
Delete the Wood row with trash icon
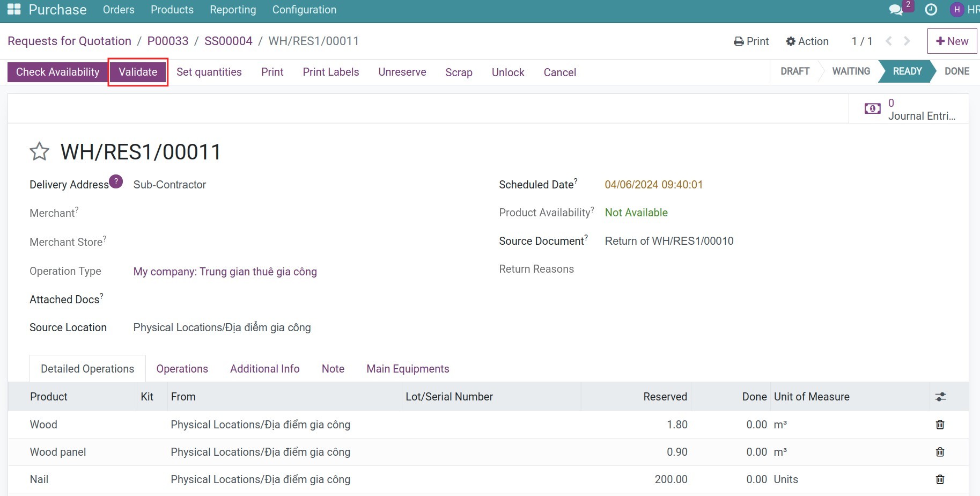pos(940,425)
